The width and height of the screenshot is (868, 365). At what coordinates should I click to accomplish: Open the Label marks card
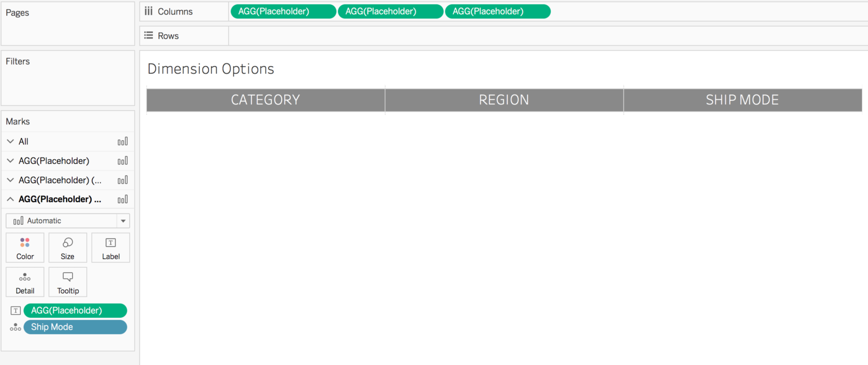111,248
